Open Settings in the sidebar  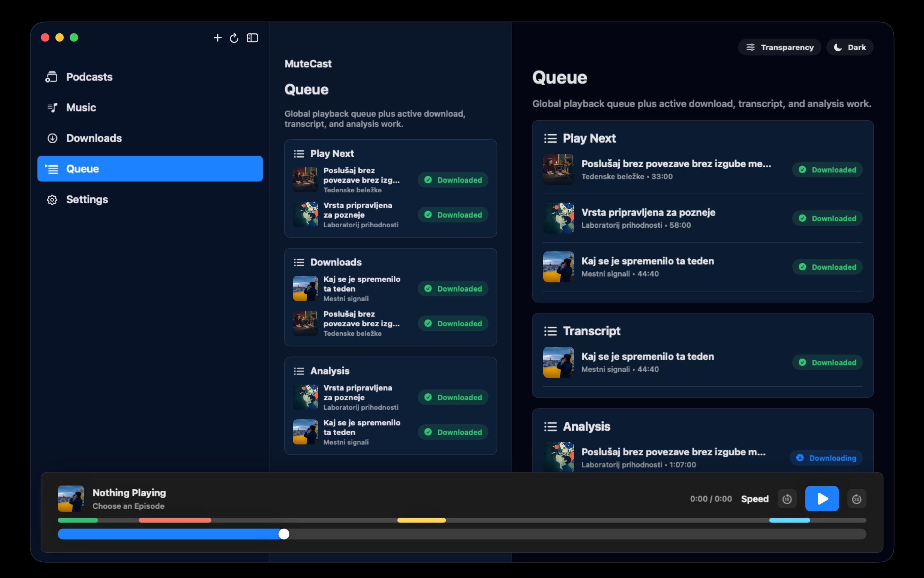150,199
